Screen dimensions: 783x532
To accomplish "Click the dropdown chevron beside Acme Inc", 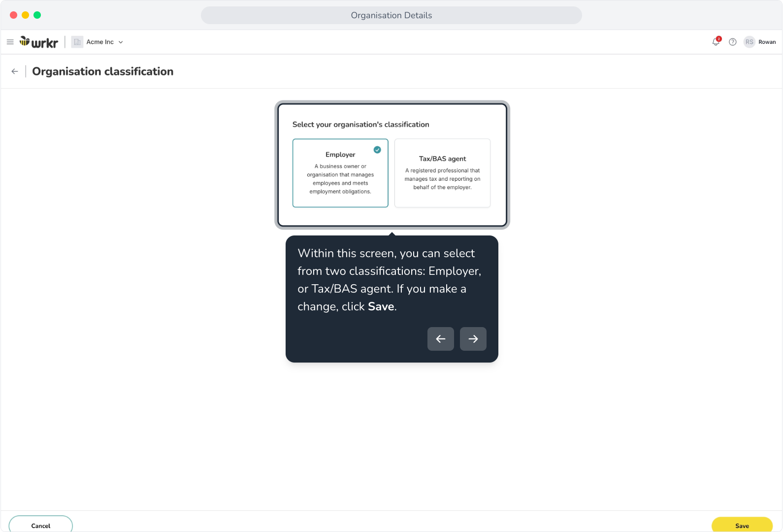I will pos(121,42).
